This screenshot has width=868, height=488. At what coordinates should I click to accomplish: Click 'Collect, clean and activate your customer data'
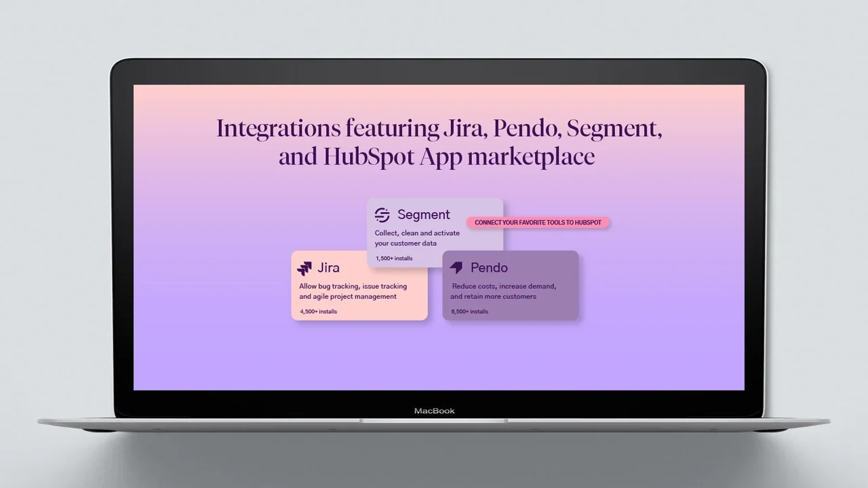[417, 238]
